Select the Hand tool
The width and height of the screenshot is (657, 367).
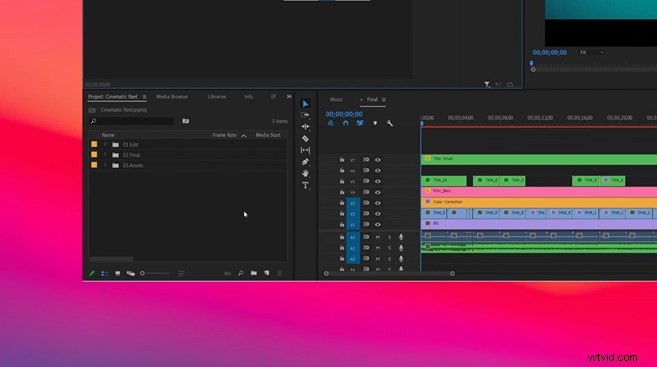305,173
